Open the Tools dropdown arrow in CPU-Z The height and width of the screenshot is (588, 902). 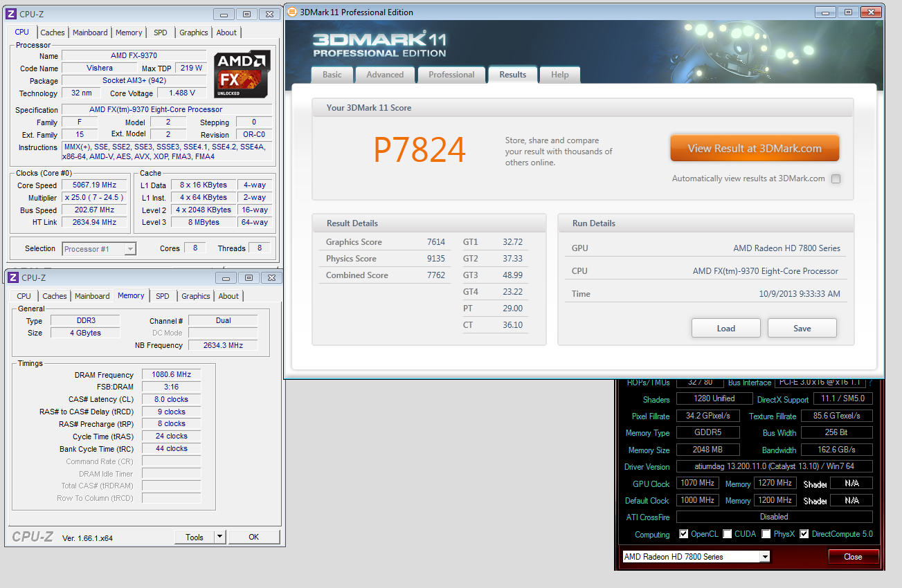click(x=219, y=537)
